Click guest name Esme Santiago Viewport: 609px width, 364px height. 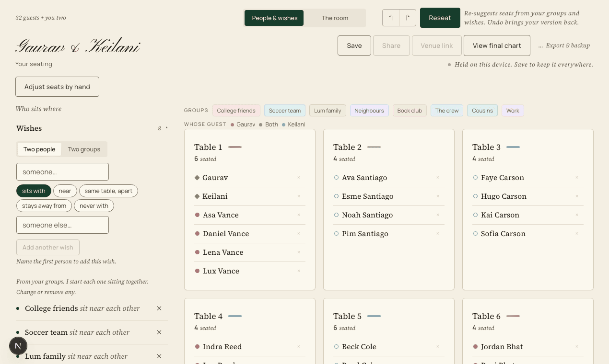(368, 196)
